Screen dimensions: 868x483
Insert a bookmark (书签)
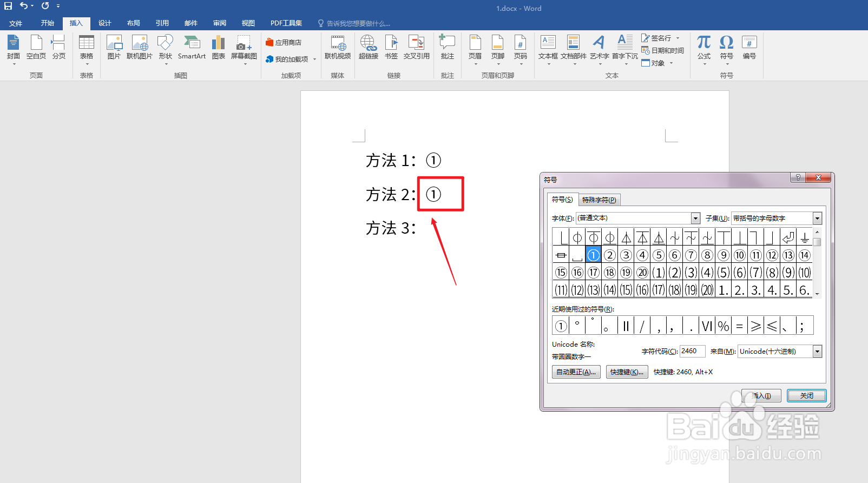point(391,48)
